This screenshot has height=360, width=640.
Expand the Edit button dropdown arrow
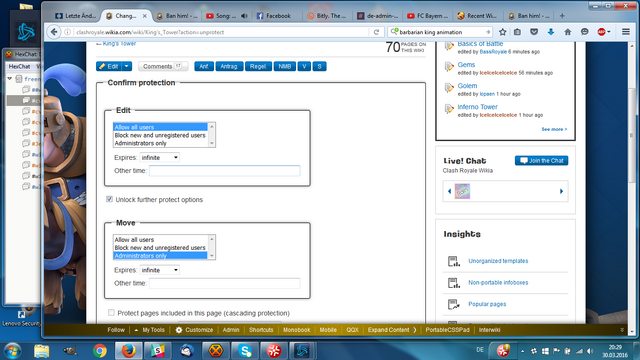click(x=127, y=66)
